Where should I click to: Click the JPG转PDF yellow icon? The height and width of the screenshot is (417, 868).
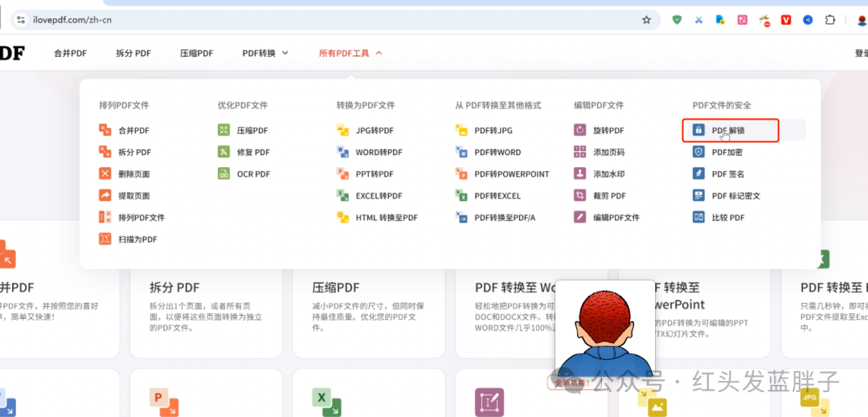[x=342, y=130]
